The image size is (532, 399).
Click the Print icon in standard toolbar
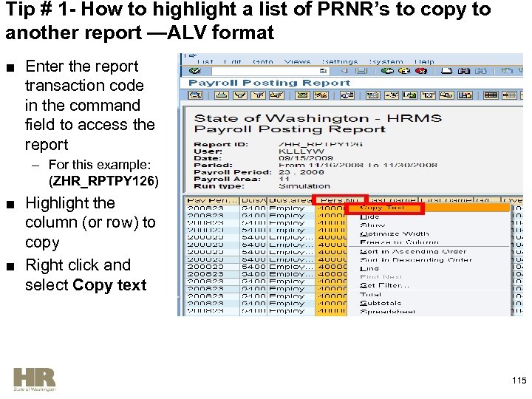(446, 71)
